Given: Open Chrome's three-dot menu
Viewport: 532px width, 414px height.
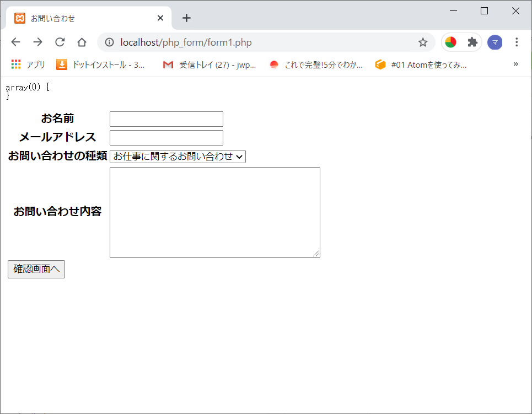Looking at the screenshot, I should pos(517,42).
